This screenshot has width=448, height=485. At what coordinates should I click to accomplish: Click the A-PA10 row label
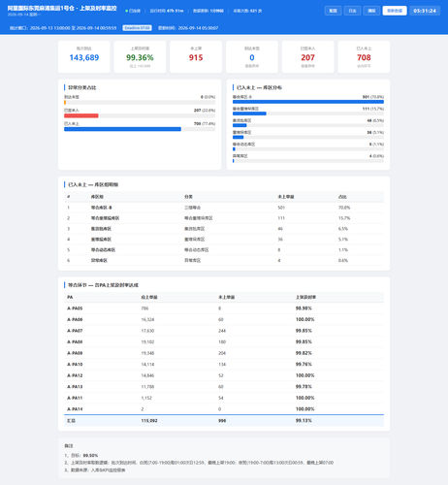click(x=75, y=365)
